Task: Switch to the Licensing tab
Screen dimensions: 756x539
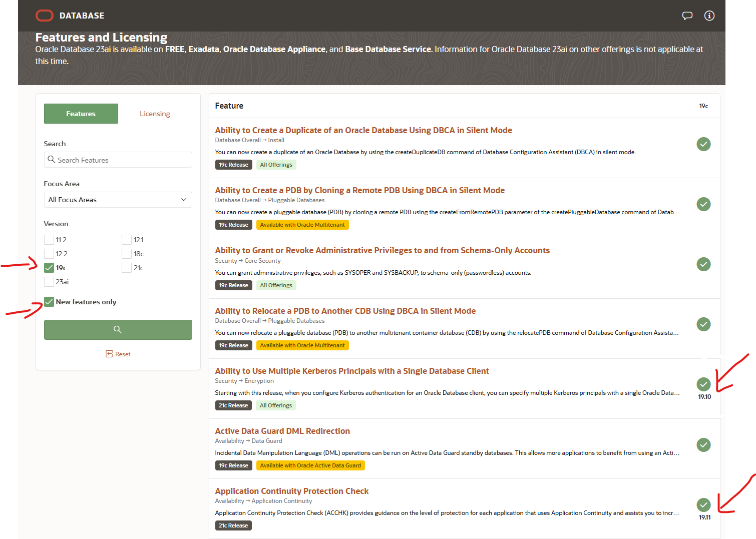Action: coord(155,114)
